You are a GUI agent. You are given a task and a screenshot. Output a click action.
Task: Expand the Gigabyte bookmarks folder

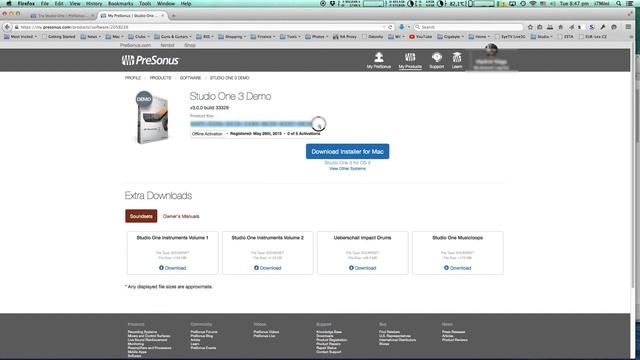(451, 37)
